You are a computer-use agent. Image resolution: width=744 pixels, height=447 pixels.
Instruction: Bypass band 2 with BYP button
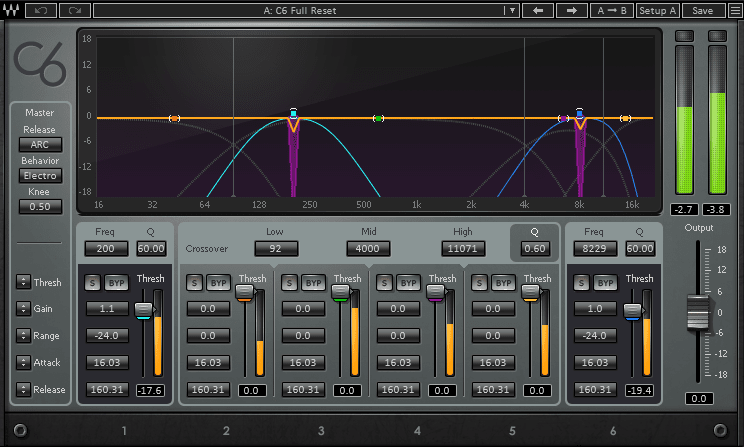point(218,283)
